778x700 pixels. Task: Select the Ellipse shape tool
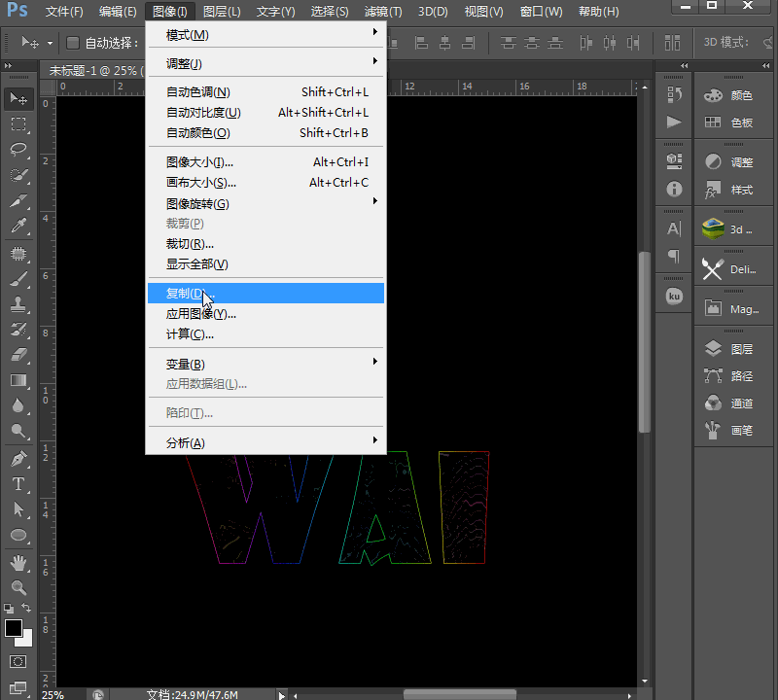(18, 535)
